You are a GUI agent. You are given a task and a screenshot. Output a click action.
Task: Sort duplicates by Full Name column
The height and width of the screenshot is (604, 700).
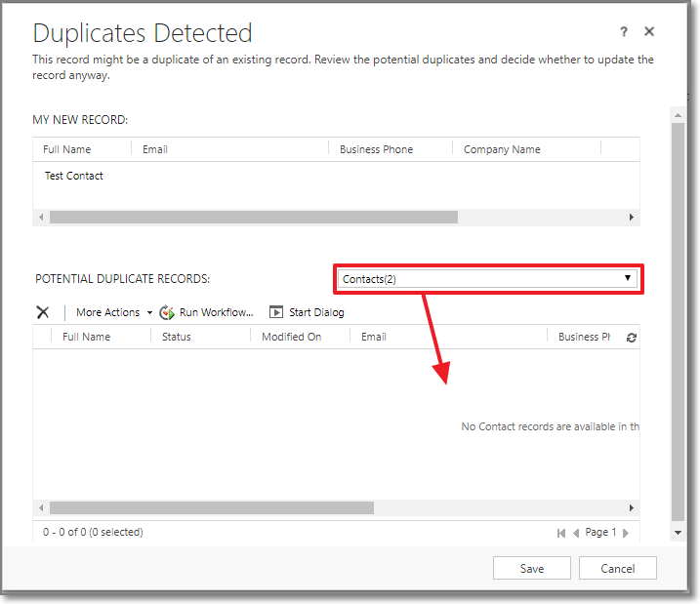pyautogui.click(x=86, y=337)
